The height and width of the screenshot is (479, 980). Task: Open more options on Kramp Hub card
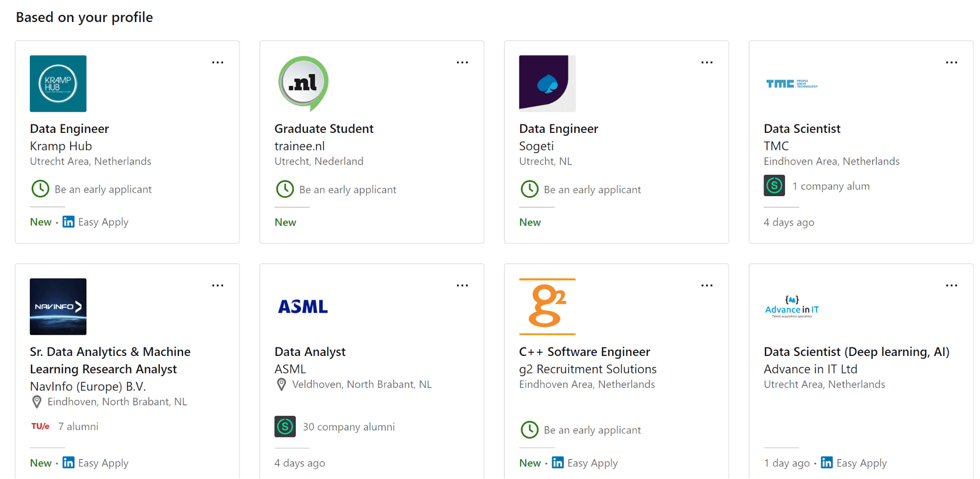click(x=218, y=62)
